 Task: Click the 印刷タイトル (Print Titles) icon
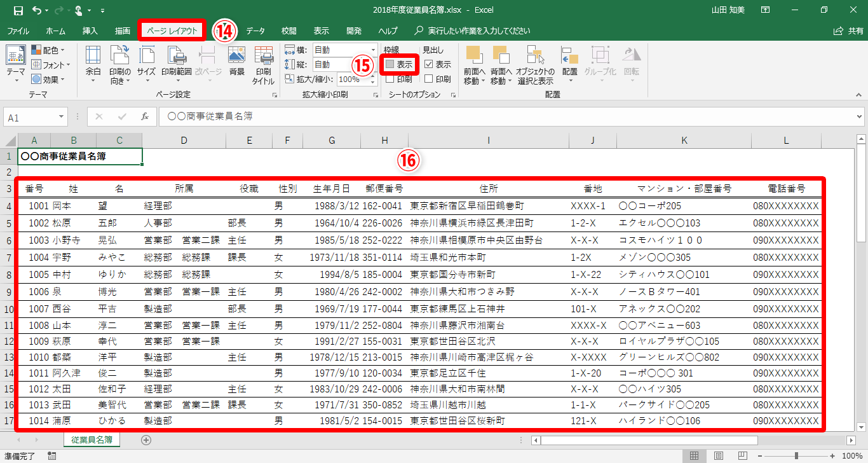point(263,66)
